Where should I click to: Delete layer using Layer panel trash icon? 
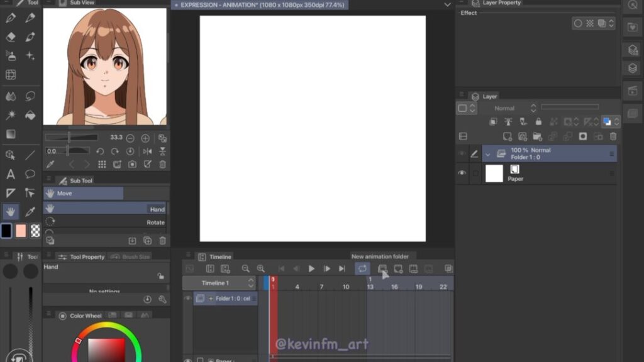(x=613, y=136)
